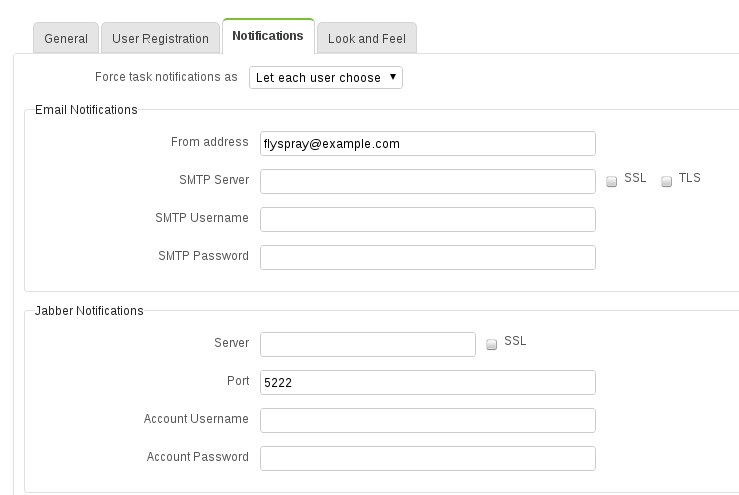The height and width of the screenshot is (495, 739).
Task: Select the Notifications tab
Action: (268, 36)
